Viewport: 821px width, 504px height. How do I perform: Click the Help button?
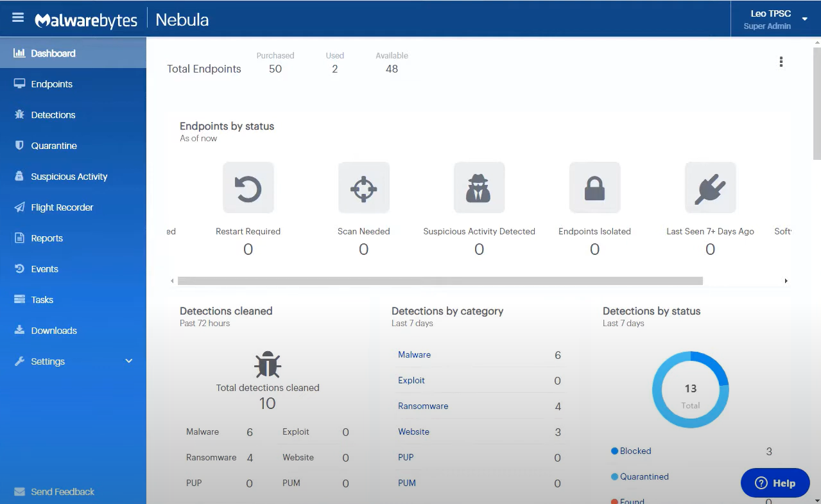pyautogui.click(x=775, y=483)
